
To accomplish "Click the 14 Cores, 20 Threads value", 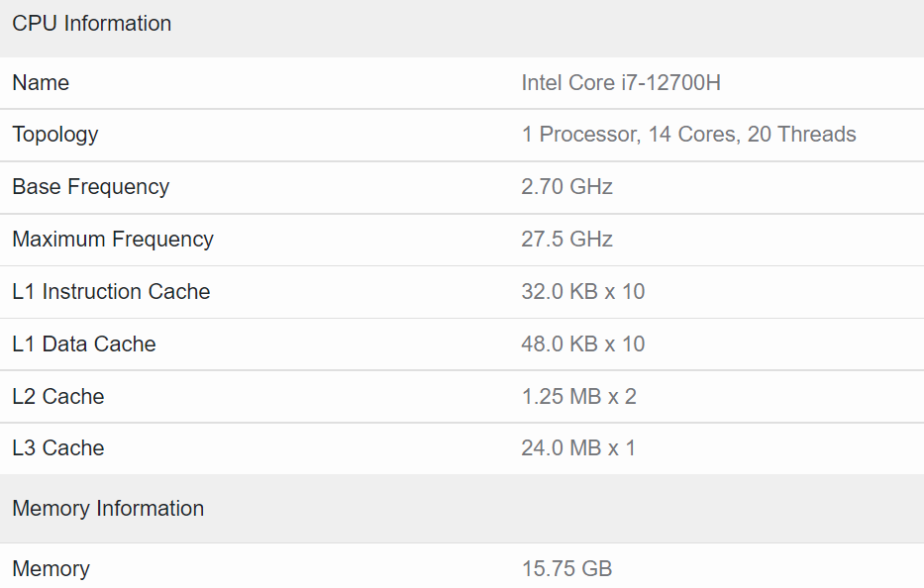I will [x=688, y=135].
